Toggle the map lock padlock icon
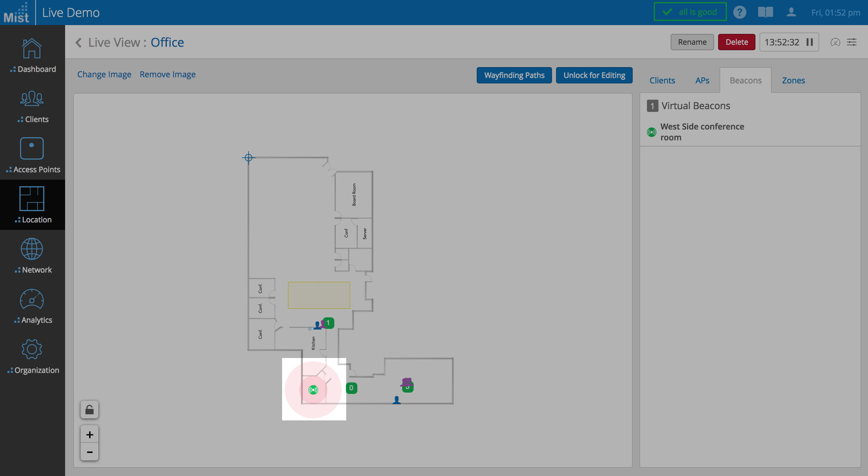 coord(90,410)
